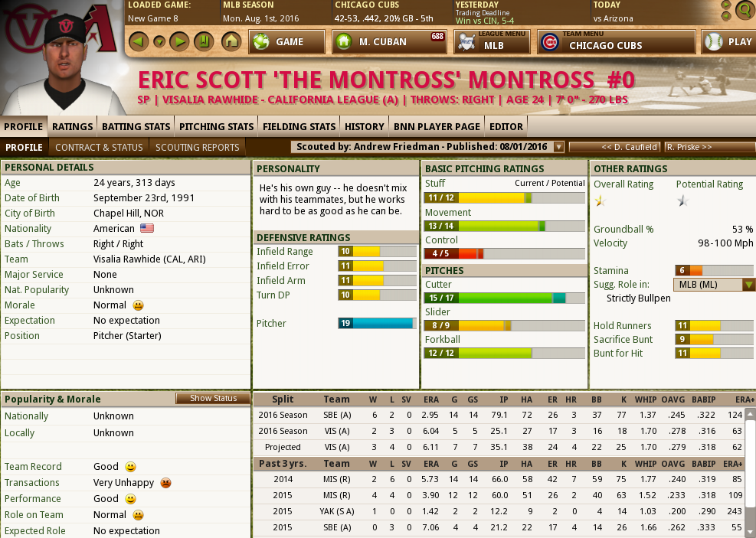Open the M. Cuban manager menu
Image resolution: width=756 pixels, height=538 pixels.
389,42
